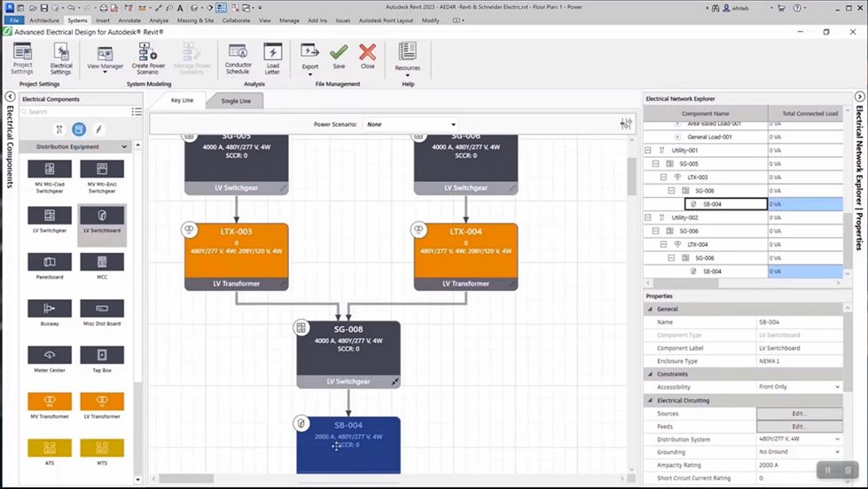Open the diagram display settings sliders icon
Viewport: 868px width, 489px height.
tap(626, 124)
